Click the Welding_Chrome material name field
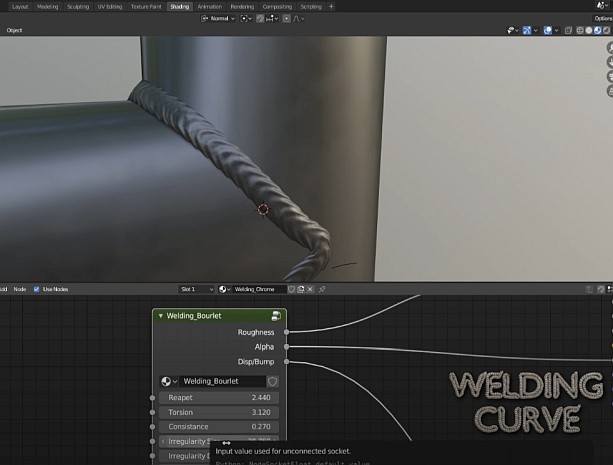The width and height of the screenshot is (613, 465). point(258,289)
